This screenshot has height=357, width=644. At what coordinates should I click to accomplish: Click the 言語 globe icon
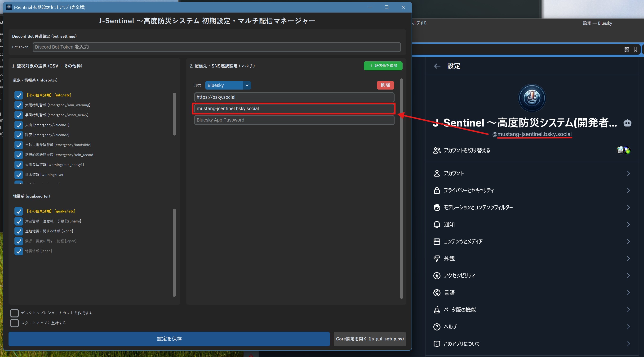click(x=437, y=293)
